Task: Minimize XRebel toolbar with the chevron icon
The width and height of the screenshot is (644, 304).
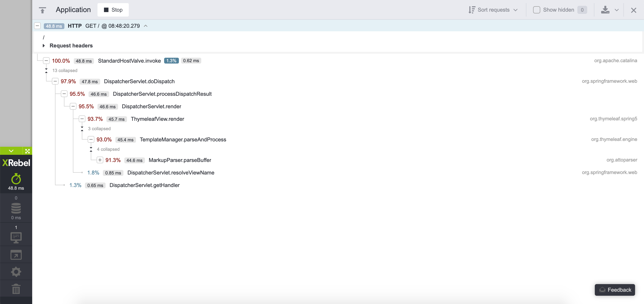Action: 11,151
